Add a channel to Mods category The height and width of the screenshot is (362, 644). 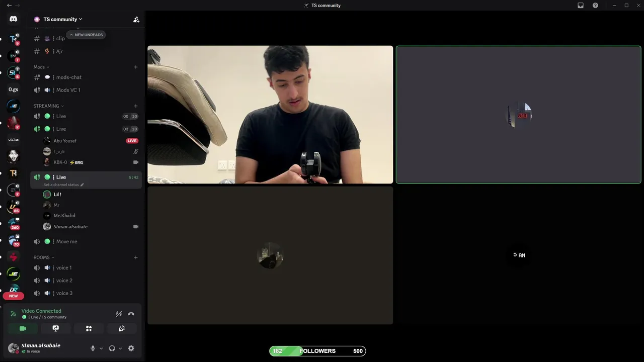click(x=135, y=67)
